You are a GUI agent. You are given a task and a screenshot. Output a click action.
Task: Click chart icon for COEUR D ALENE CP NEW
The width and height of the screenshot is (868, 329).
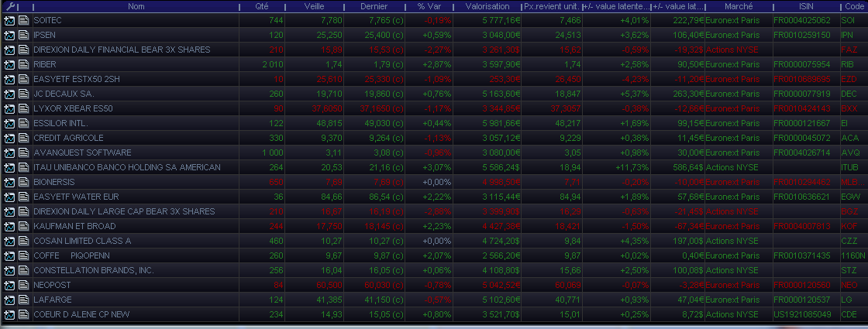[9, 314]
